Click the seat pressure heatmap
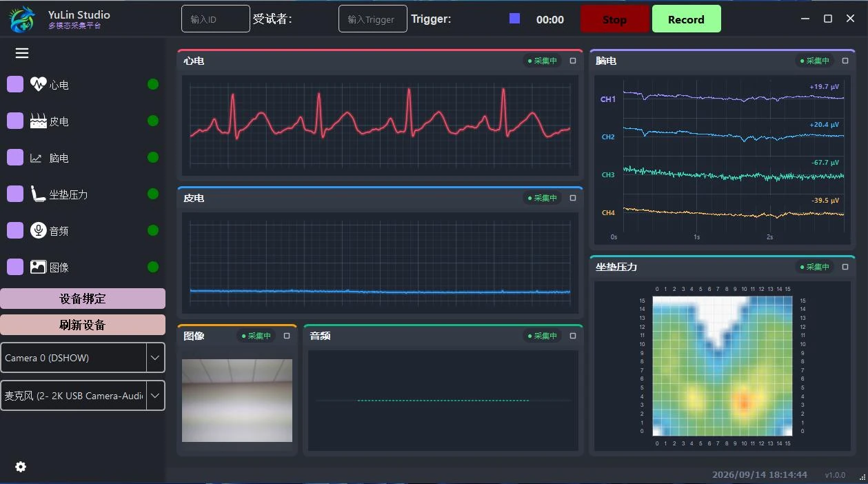Screen dimensions: 868x484 tap(723, 366)
